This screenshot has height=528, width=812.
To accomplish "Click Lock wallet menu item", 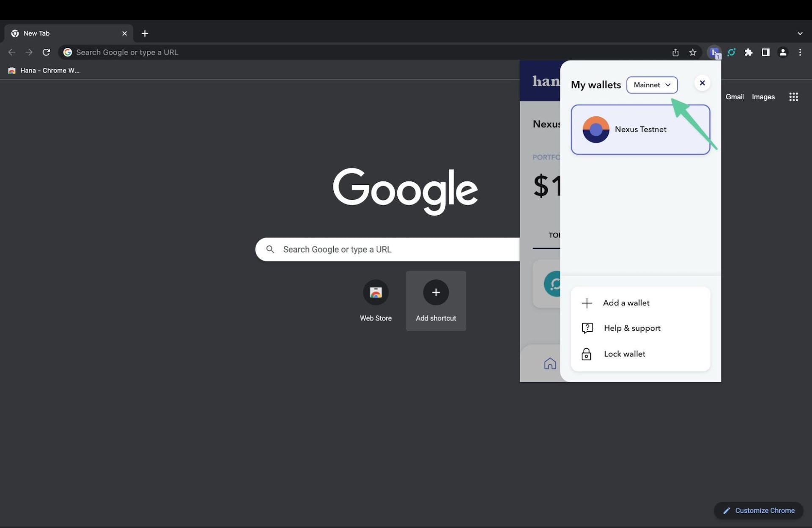I will tap(640, 354).
